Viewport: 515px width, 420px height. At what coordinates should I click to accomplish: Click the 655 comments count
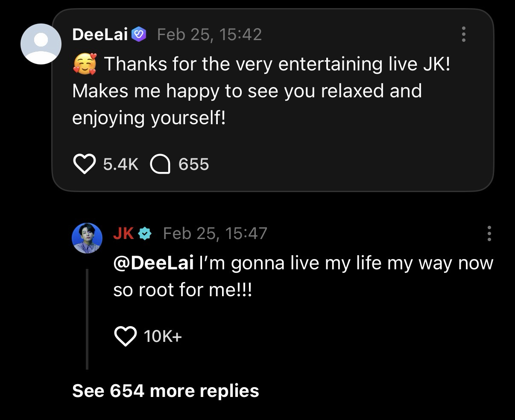[193, 164]
